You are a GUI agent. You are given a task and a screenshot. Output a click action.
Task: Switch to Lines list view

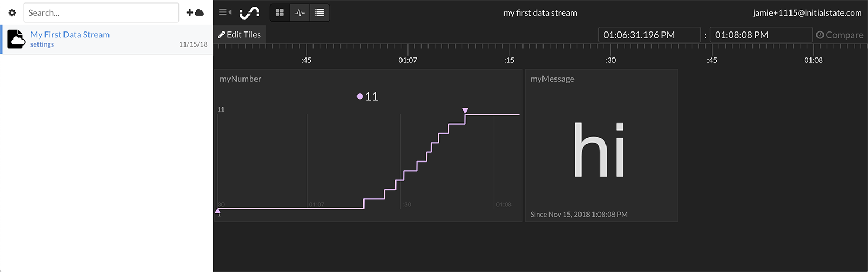320,12
